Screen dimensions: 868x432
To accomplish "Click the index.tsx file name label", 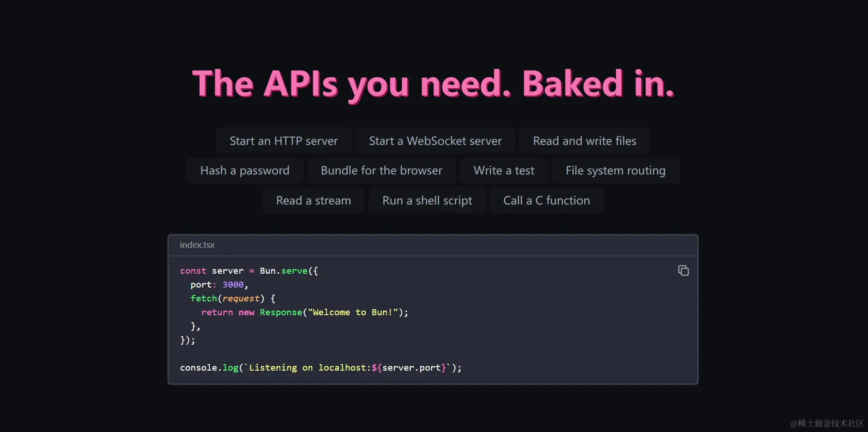I will click(197, 245).
